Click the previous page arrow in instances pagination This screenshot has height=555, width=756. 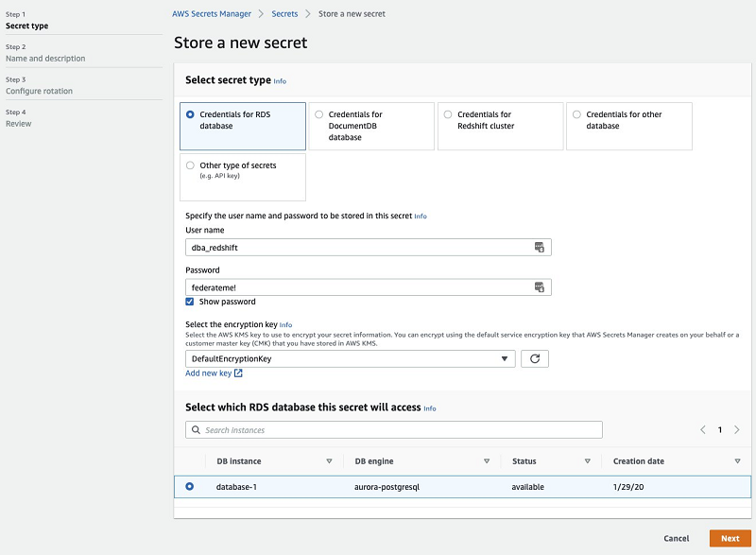(x=702, y=429)
